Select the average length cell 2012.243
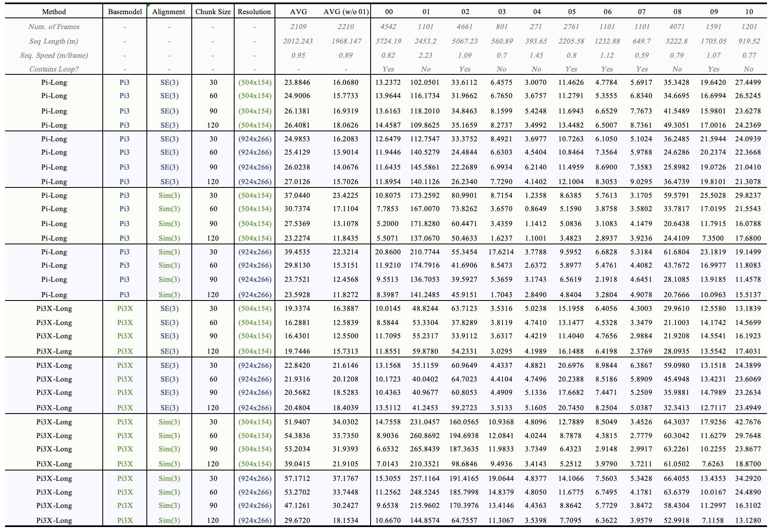 click(x=298, y=41)
